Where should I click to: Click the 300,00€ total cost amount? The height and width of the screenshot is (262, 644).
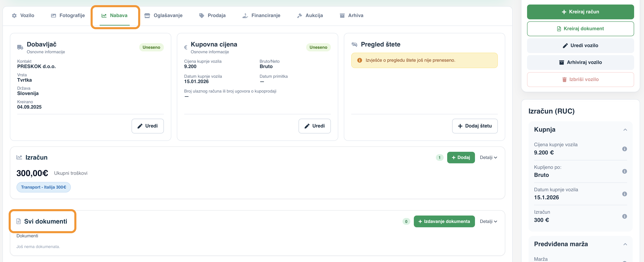coord(32,173)
